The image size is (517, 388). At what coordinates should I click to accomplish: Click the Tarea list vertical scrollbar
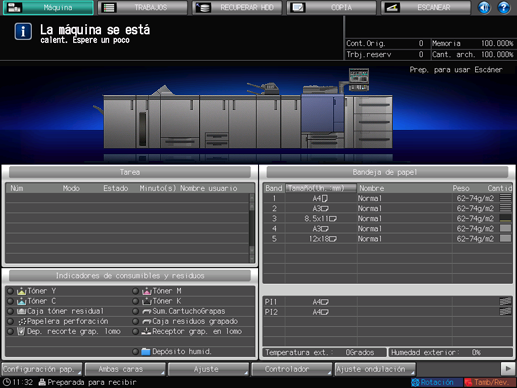click(252, 228)
